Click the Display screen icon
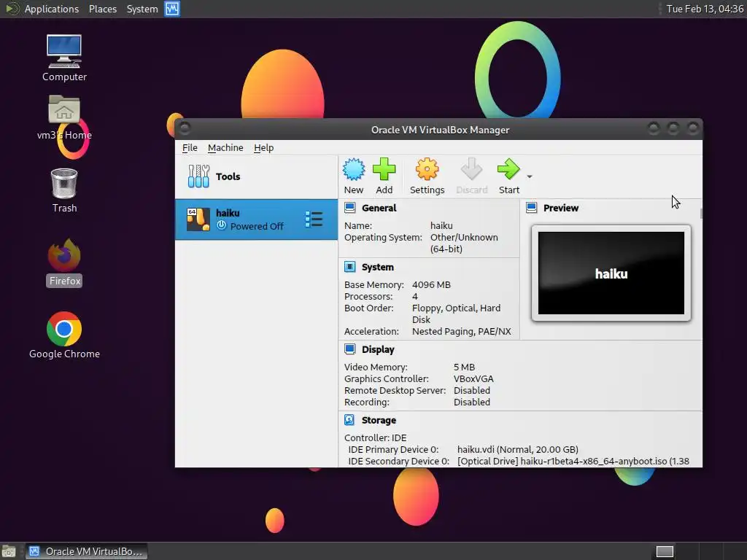 (349, 349)
